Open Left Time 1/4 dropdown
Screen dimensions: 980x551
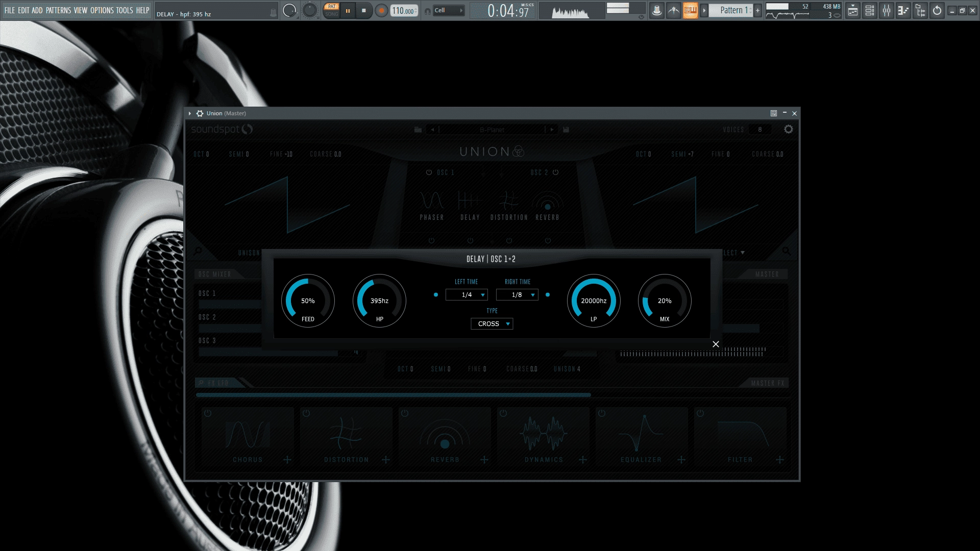pyautogui.click(x=467, y=295)
